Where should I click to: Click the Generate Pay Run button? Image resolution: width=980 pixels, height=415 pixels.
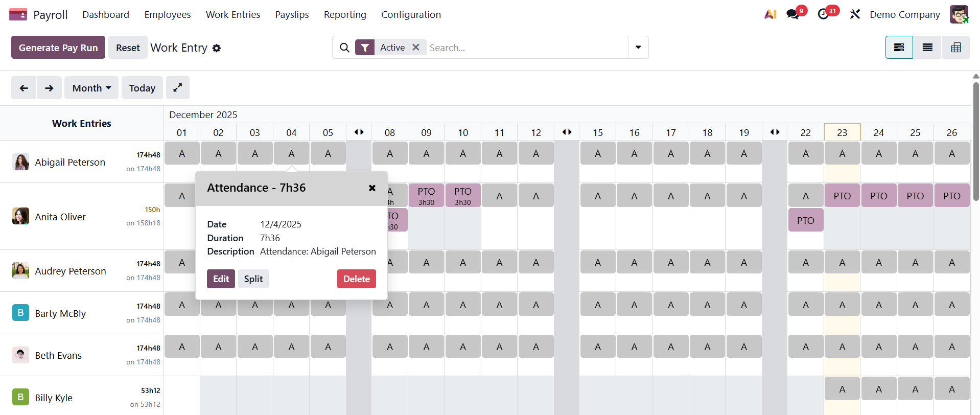58,48
